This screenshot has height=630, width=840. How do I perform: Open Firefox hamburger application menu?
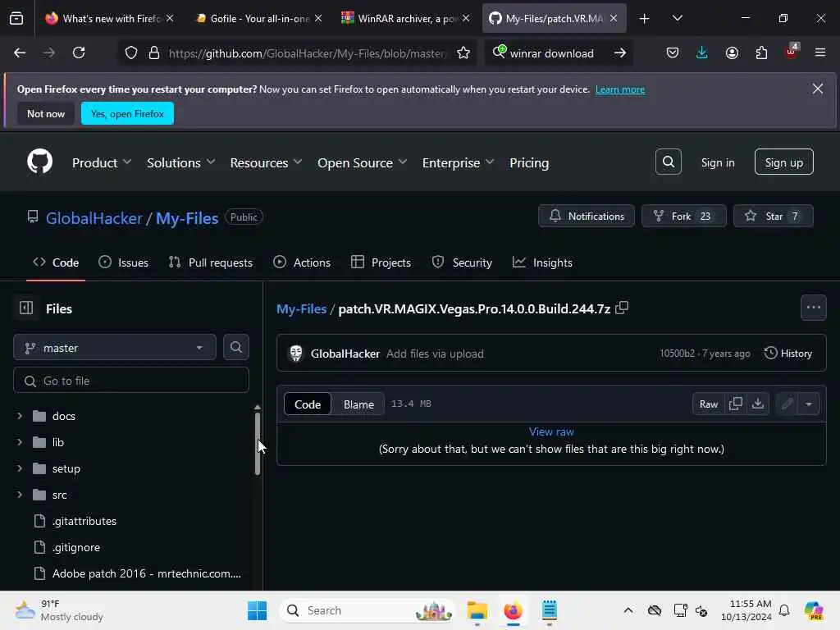pos(819,52)
